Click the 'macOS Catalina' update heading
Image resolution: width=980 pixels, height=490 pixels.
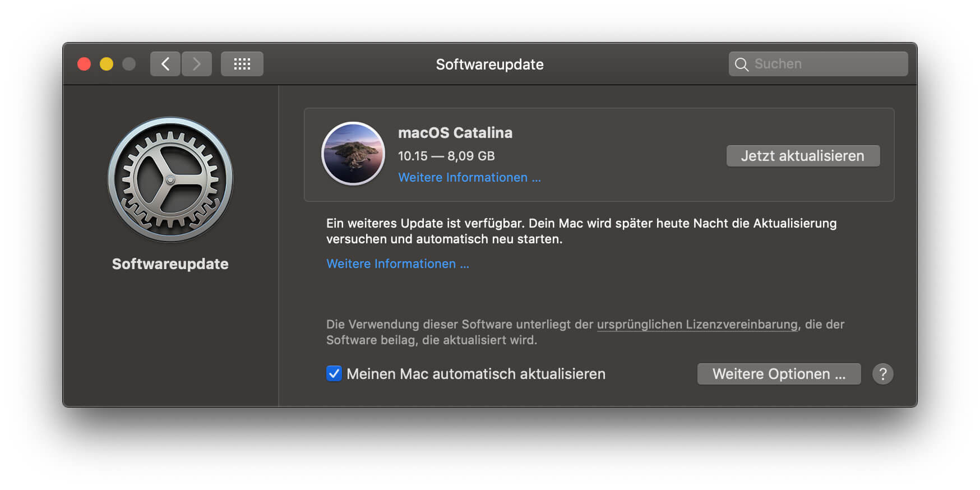[455, 133]
